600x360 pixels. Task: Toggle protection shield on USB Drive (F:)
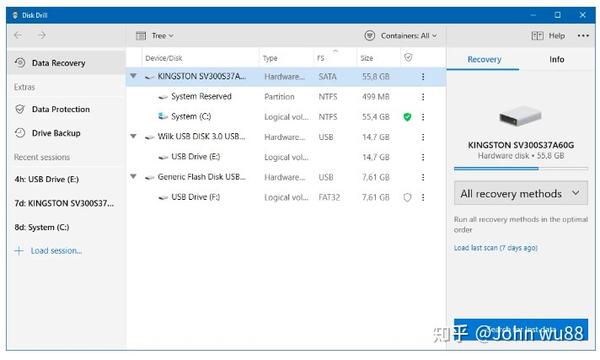[408, 197]
